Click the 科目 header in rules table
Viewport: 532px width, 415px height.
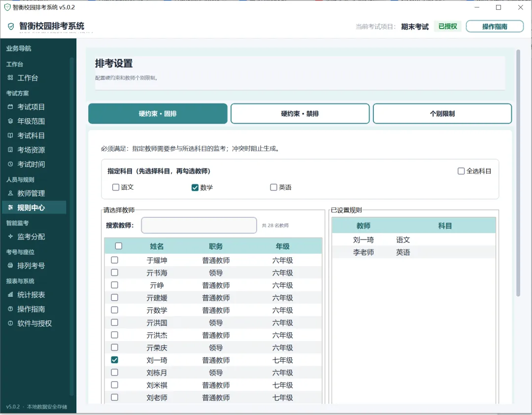click(x=445, y=226)
